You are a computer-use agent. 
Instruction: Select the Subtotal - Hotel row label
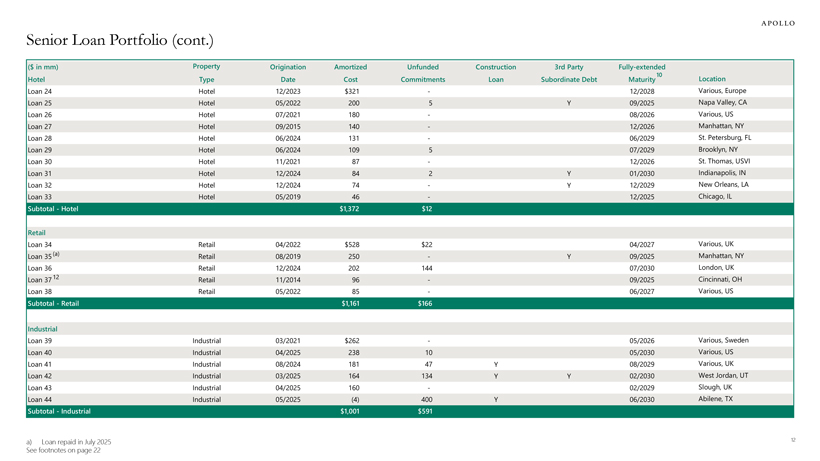(53, 209)
